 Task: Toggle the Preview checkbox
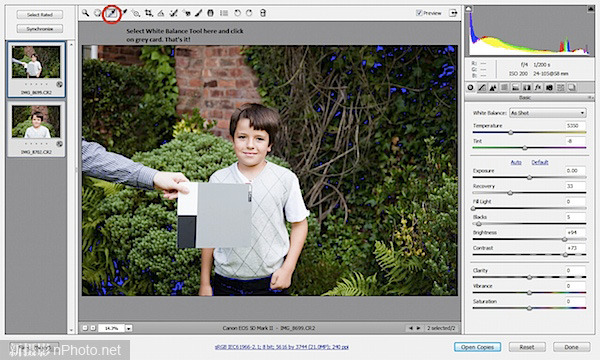pos(419,13)
